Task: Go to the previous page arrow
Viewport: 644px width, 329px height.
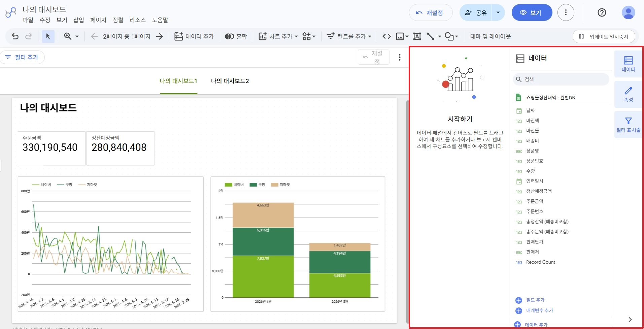Action: tap(94, 36)
